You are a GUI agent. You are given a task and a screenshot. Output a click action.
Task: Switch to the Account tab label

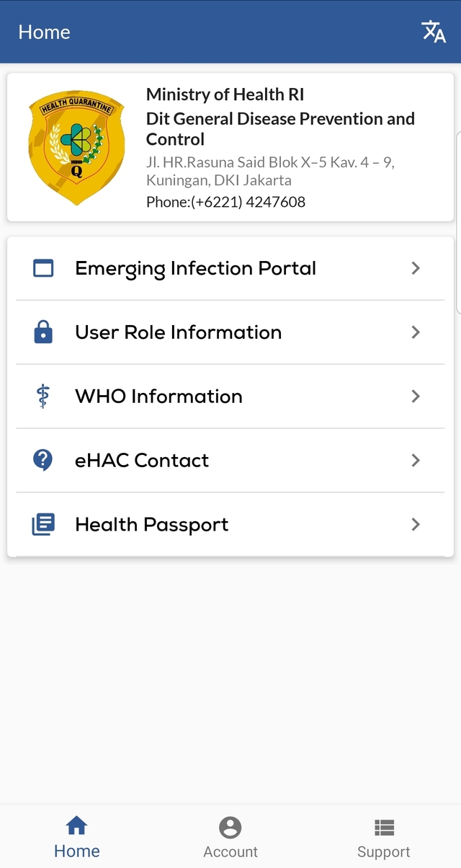(x=230, y=851)
